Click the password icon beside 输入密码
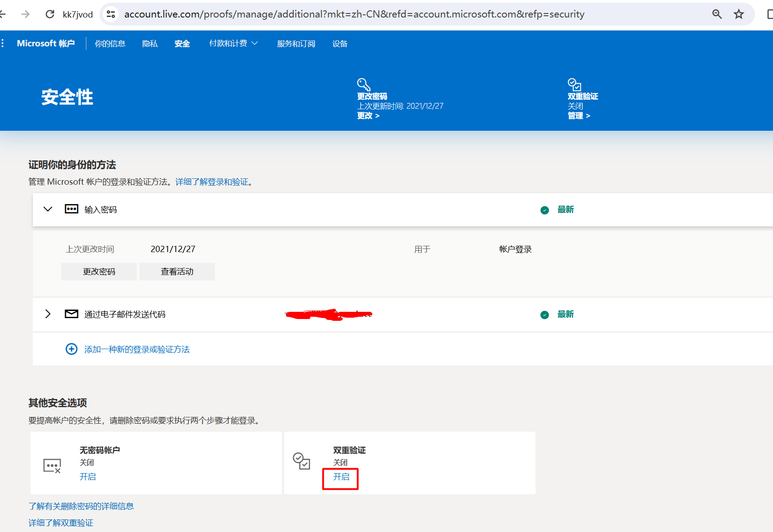773x532 pixels. point(71,209)
